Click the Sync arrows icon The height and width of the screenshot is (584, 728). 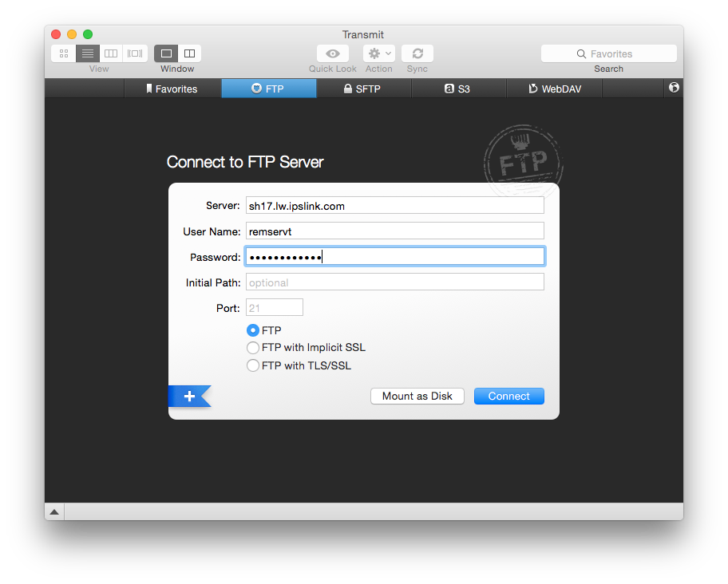pyautogui.click(x=417, y=53)
